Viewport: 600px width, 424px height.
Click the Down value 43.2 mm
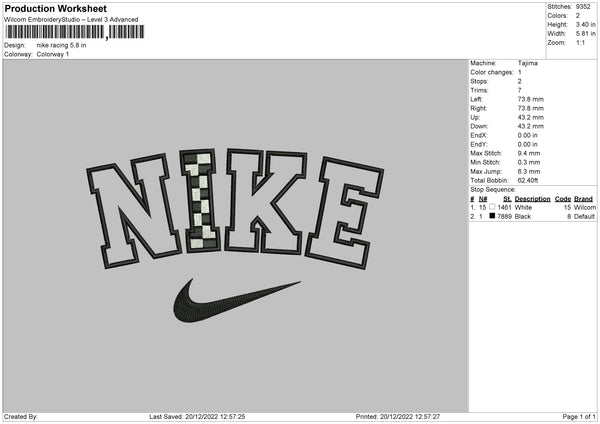point(531,126)
